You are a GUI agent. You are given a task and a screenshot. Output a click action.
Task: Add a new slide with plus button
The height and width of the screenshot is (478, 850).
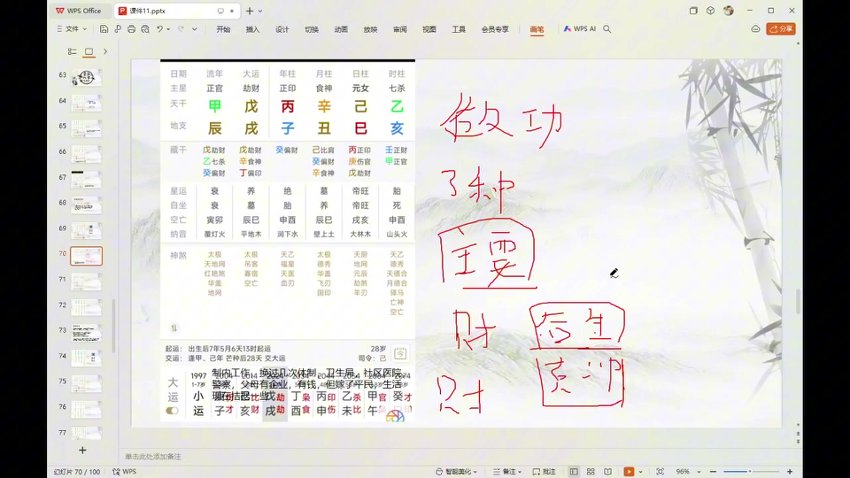[x=82, y=450]
